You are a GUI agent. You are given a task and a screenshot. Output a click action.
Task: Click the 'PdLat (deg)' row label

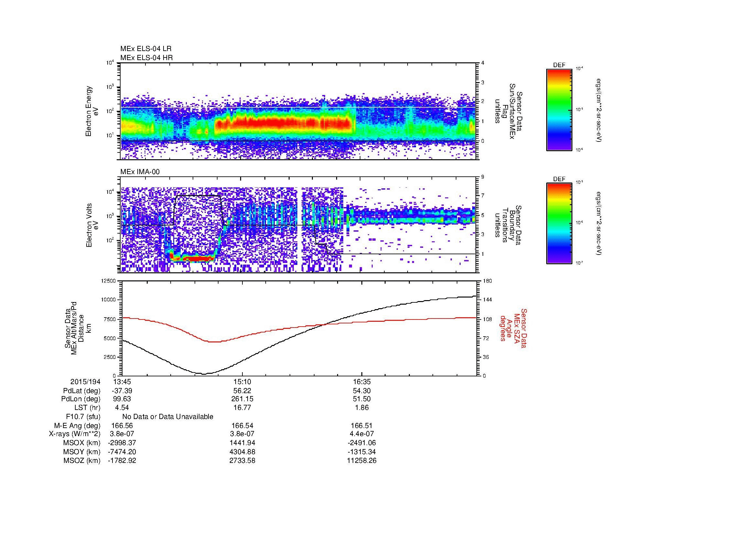pyautogui.click(x=82, y=391)
